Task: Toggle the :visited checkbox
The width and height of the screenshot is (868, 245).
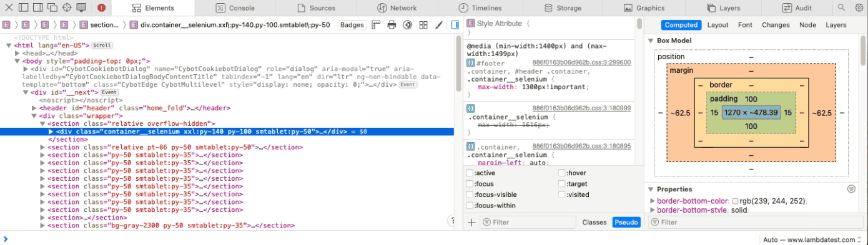Action: pyautogui.click(x=562, y=195)
